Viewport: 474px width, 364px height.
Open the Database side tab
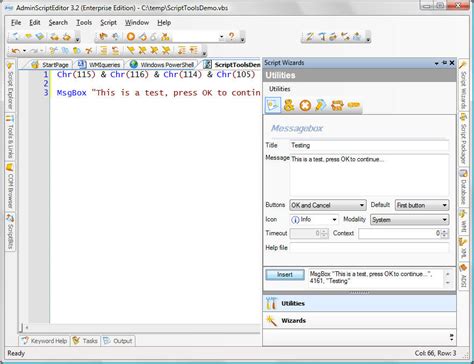pyautogui.click(x=463, y=187)
